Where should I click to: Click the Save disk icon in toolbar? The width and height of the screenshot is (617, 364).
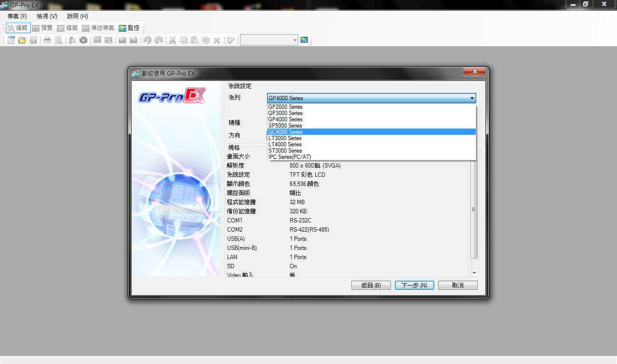(33, 40)
